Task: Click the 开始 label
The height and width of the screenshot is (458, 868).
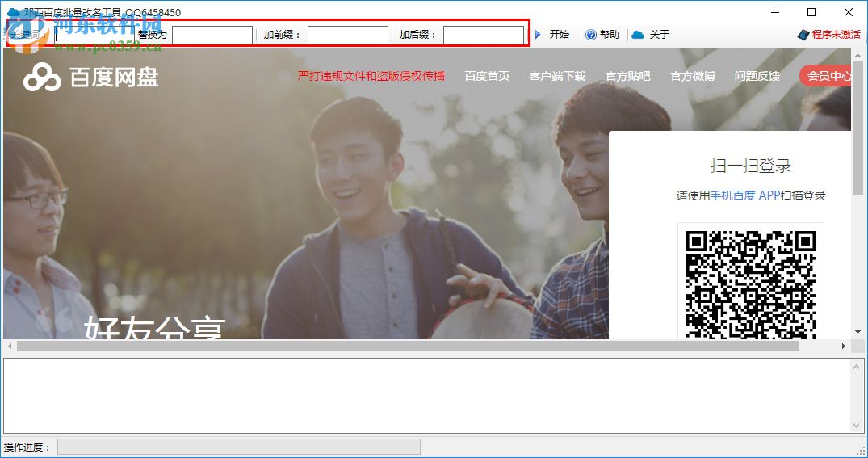Action: pyautogui.click(x=559, y=35)
